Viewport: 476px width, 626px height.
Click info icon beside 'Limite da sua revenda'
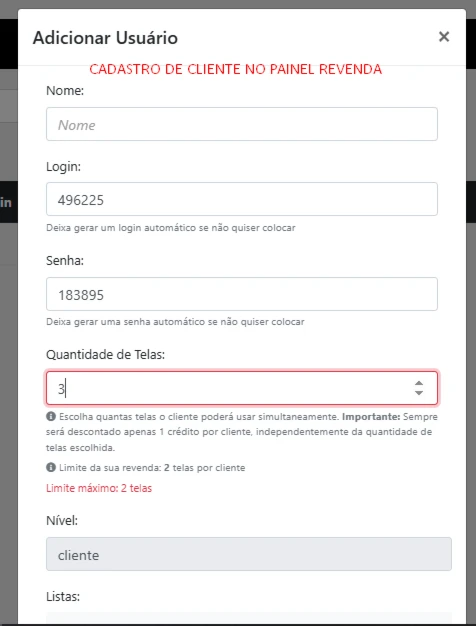[51, 467]
